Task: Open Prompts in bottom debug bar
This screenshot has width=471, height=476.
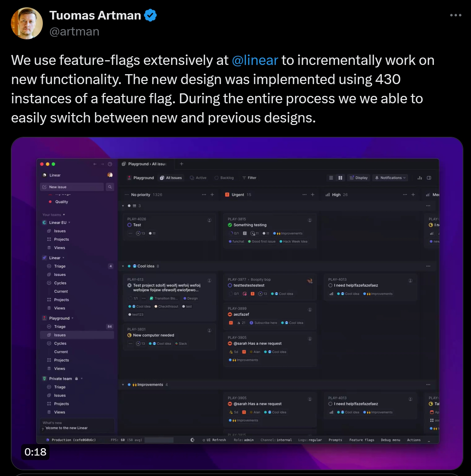Action: [335, 440]
